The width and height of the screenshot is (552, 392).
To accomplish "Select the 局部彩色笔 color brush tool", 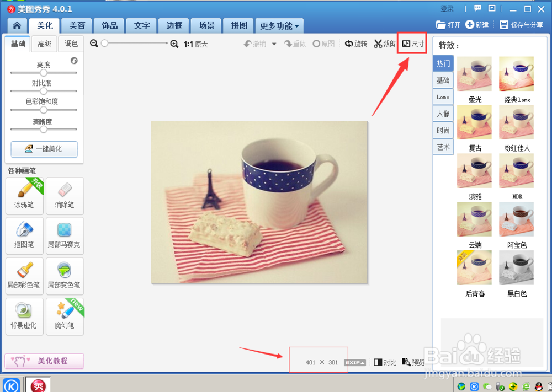I will click(x=24, y=276).
